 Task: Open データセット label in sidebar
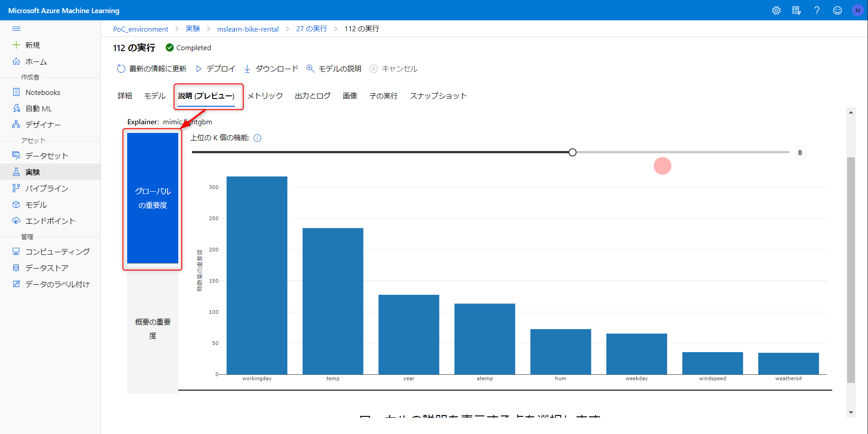[x=47, y=156]
